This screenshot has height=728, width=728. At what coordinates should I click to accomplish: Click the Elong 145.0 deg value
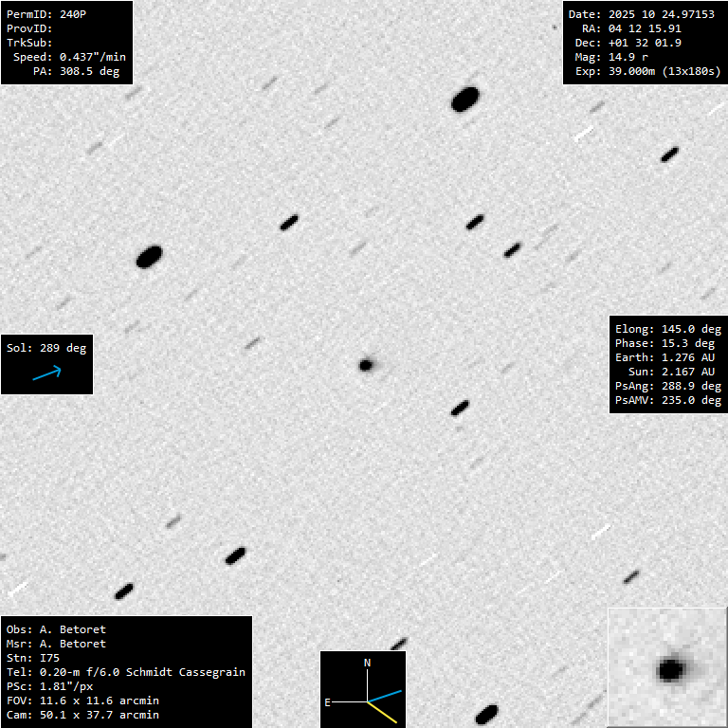667,329
